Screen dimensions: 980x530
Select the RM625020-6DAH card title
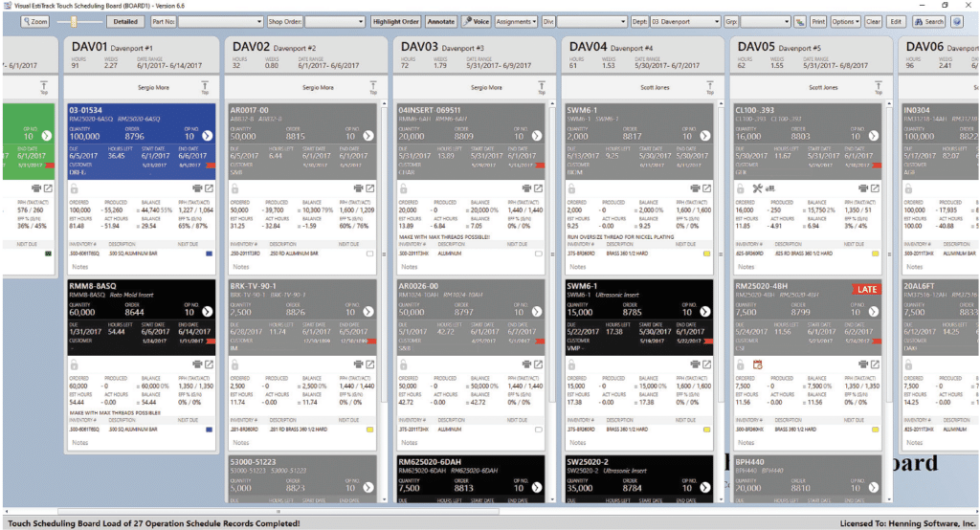(x=430, y=462)
